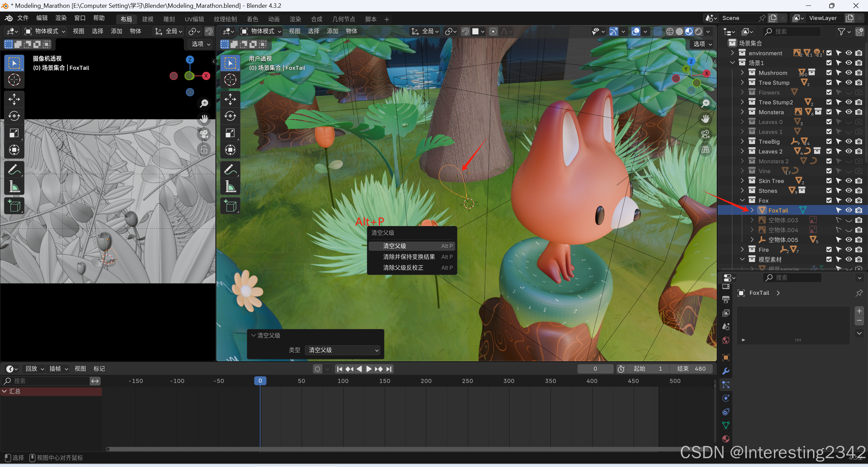The image size is (868, 467).
Task: Click the 3D cursor tool in left viewport
Action: [x=14, y=80]
